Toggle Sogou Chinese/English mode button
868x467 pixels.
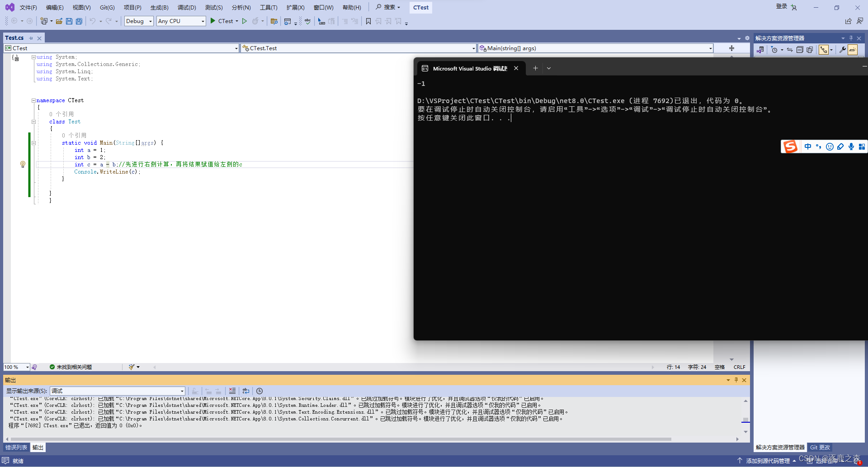(x=808, y=146)
